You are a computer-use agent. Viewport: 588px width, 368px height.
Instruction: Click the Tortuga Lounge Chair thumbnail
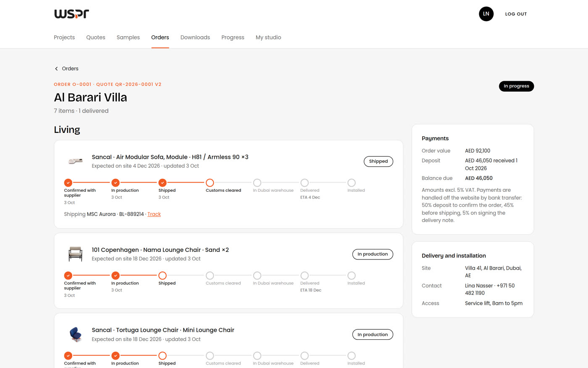[x=76, y=334]
